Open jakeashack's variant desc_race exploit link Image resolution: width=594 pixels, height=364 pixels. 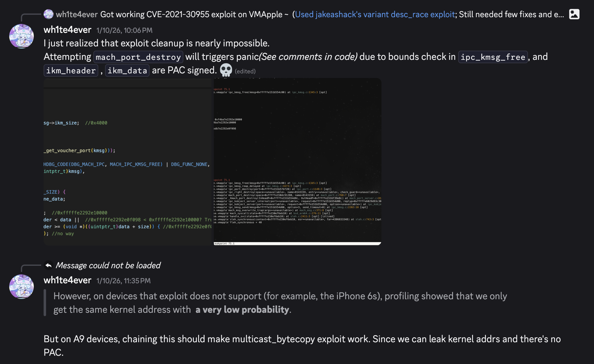375,14
